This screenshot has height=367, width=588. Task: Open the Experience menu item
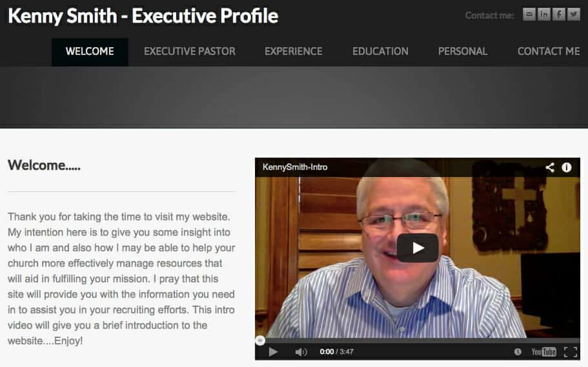pos(293,52)
